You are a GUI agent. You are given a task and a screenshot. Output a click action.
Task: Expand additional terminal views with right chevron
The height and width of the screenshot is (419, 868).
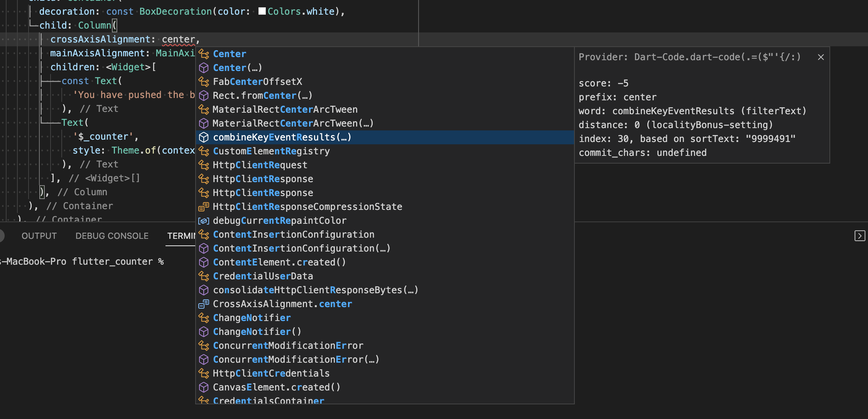[x=861, y=236]
